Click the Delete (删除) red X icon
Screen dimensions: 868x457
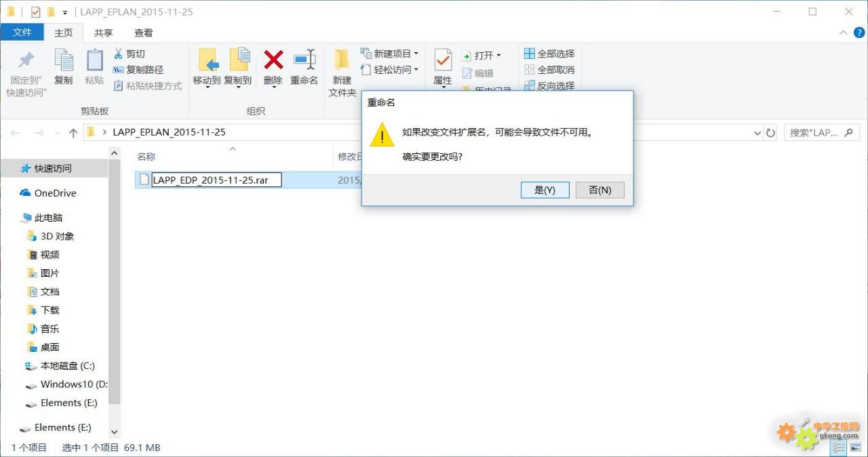273,60
